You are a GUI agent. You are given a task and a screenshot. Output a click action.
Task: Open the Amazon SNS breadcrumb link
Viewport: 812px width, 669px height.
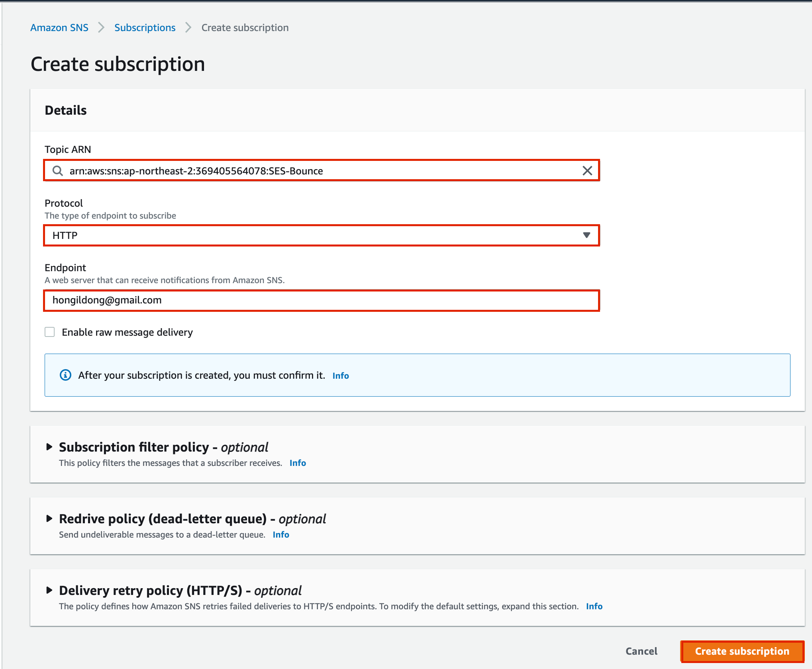[59, 27]
